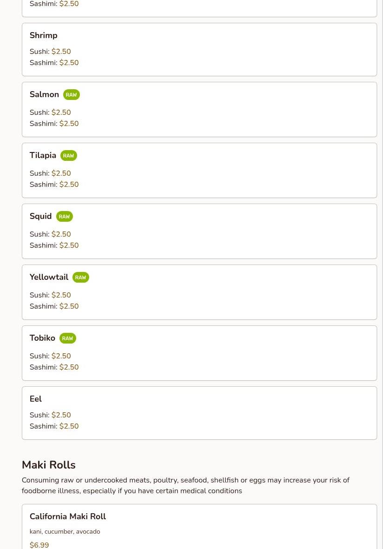Viewport: 392px width, 549px height.
Task: Click the RAW badge next to Salmon
Action: pos(71,95)
